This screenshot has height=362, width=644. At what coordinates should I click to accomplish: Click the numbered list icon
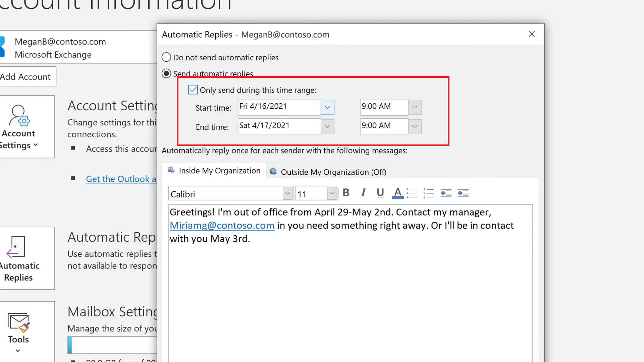pos(429,193)
